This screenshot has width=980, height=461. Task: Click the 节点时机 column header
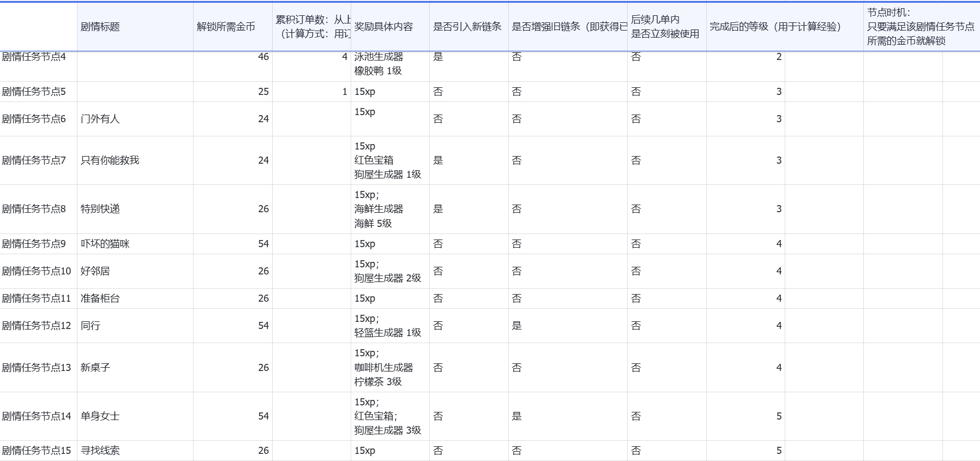point(922,27)
